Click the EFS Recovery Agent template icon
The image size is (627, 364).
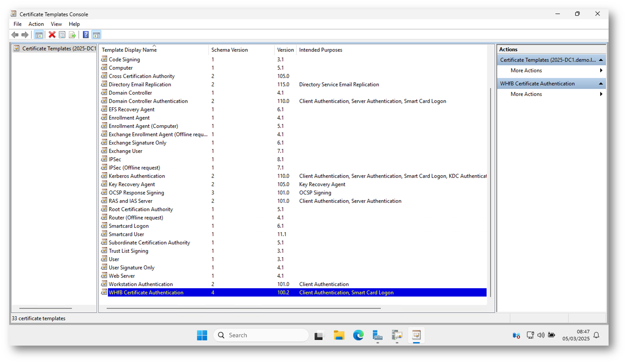click(104, 109)
